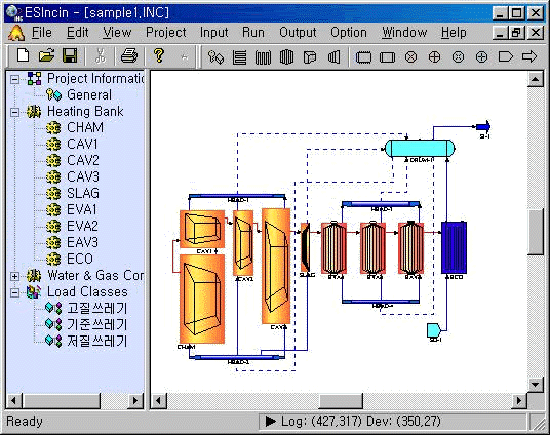Click the diagram horizontal scrollbar thumb
The image size is (550, 435).
[340, 401]
